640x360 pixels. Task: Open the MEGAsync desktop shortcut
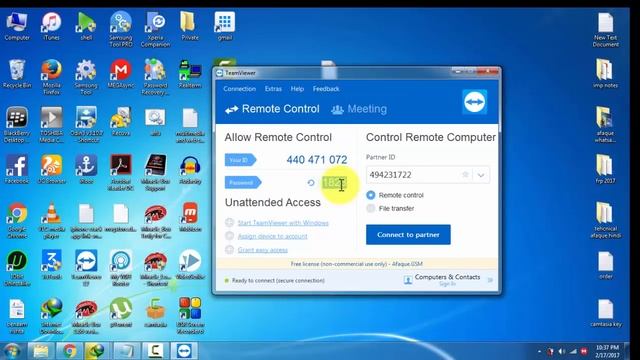(121, 74)
